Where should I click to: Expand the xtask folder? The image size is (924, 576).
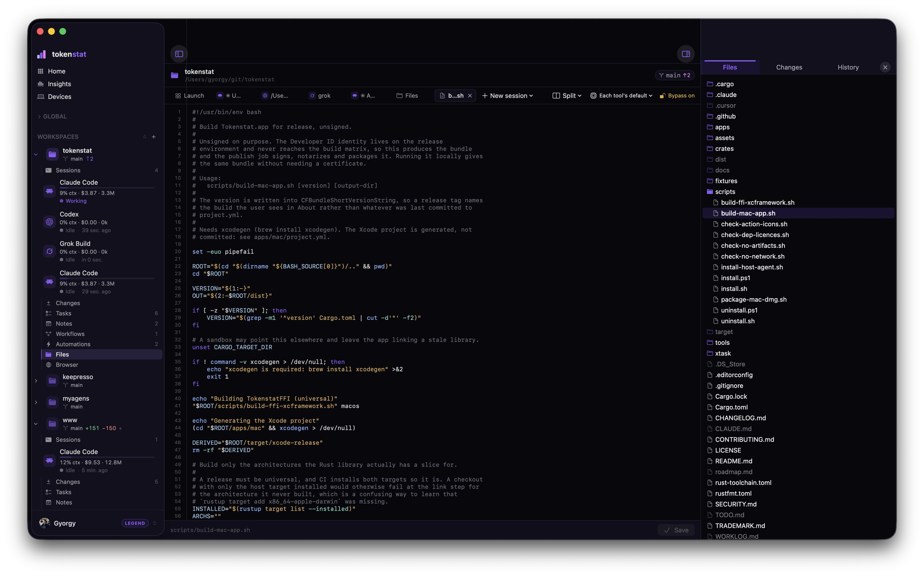click(798, 353)
